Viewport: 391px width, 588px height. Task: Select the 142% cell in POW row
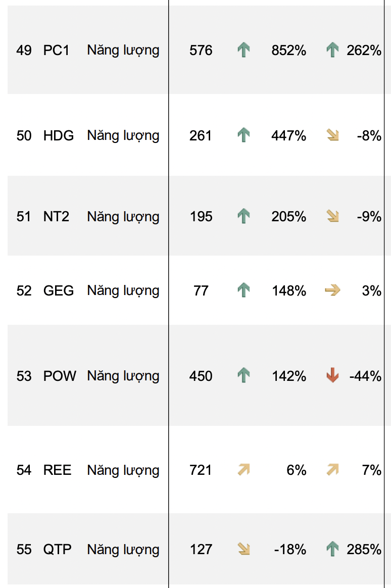(x=289, y=376)
